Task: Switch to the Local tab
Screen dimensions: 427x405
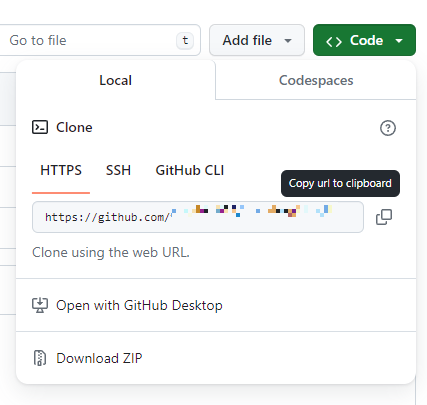Action: coord(116,80)
